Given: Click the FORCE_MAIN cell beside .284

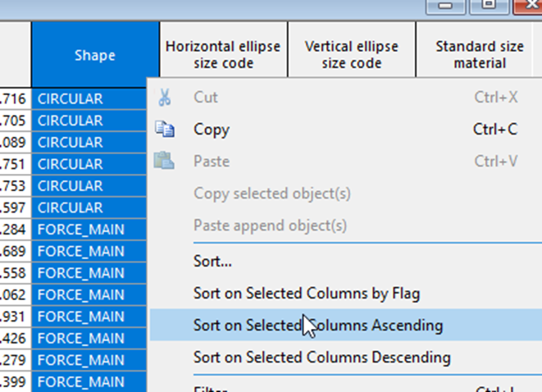Looking at the screenshot, I should click(x=89, y=230).
